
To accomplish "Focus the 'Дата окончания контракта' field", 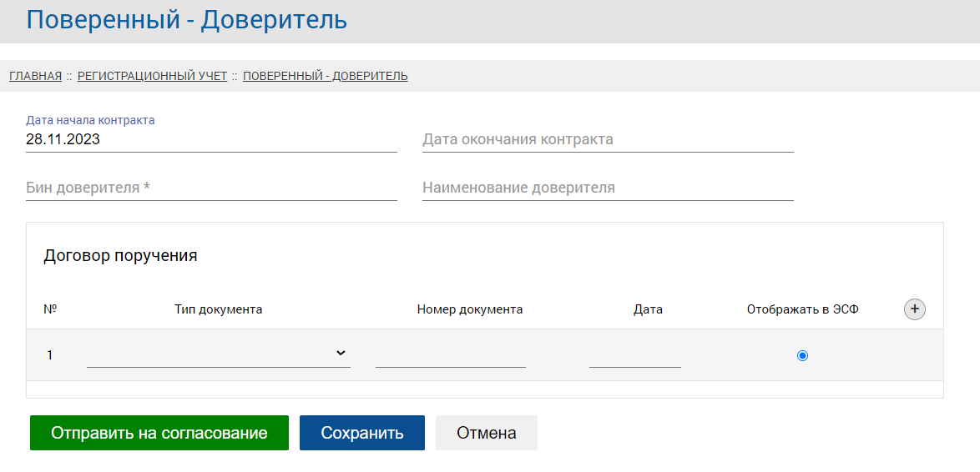I will (607, 140).
